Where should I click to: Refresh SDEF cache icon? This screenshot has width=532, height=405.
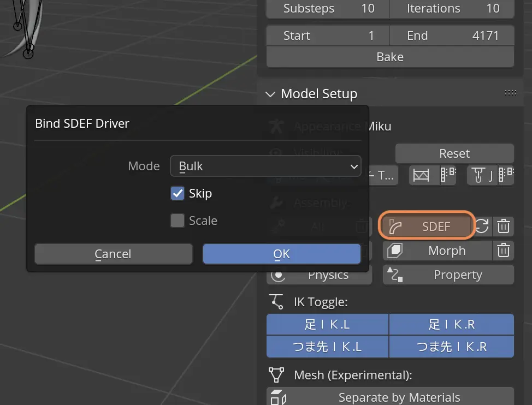point(482,226)
